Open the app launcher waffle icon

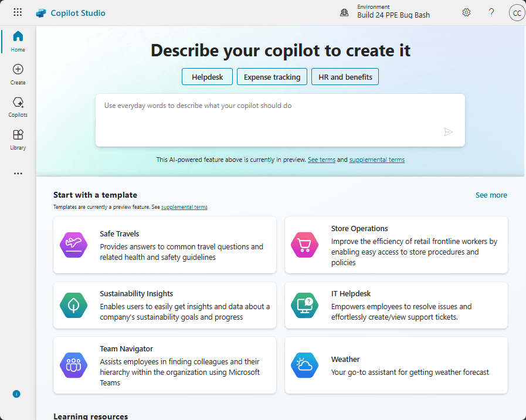[x=18, y=12]
